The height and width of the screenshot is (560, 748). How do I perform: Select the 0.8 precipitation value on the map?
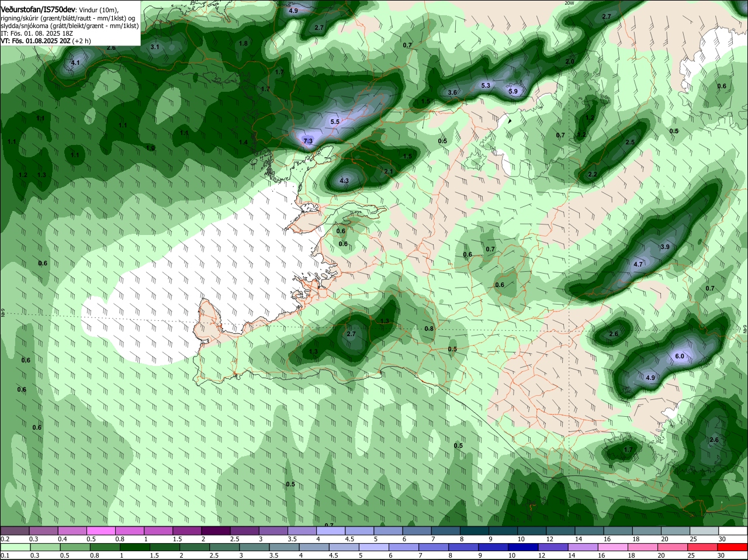point(429,329)
